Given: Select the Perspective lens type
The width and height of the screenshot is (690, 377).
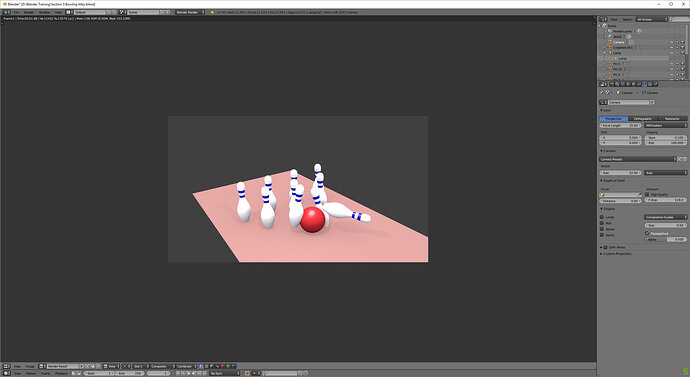Looking at the screenshot, I should point(613,119).
